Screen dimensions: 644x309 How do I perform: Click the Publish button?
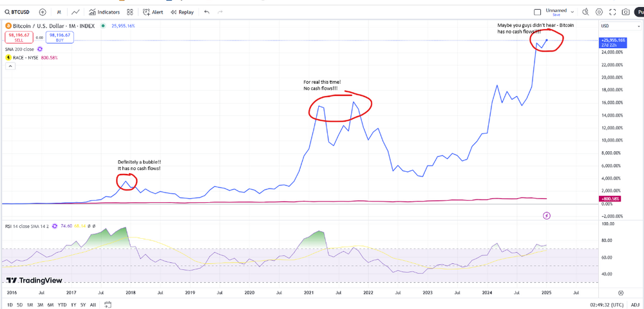[639, 12]
